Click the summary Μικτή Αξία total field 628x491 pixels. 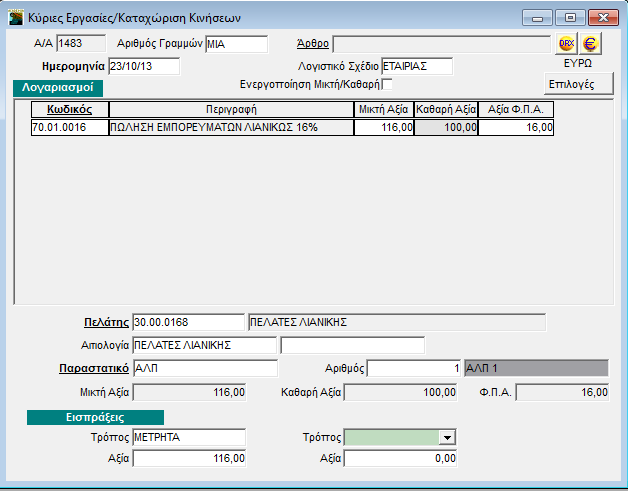pos(189,392)
